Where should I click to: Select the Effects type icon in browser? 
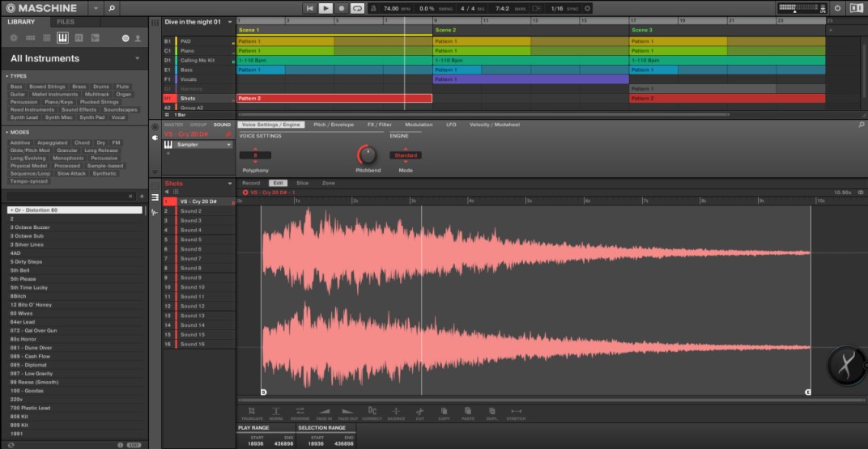[x=79, y=37]
